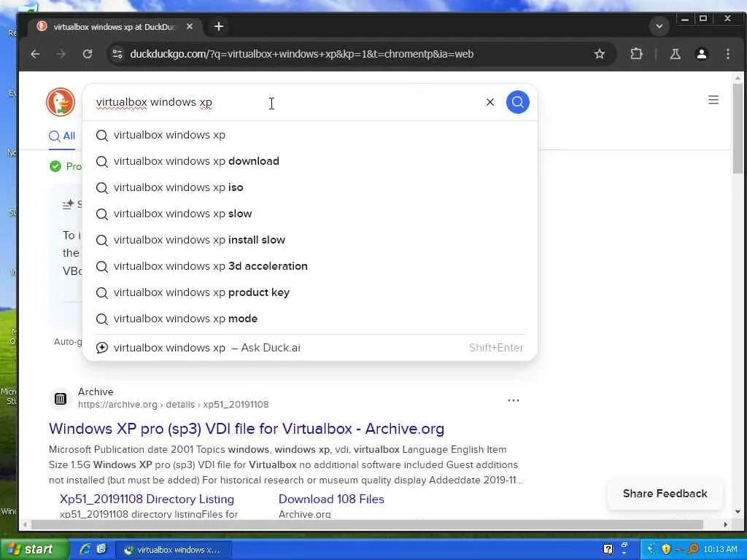Image resolution: width=747 pixels, height=560 pixels.
Task: Click the taskbar virtualbox windows xp button
Action: [174, 550]
